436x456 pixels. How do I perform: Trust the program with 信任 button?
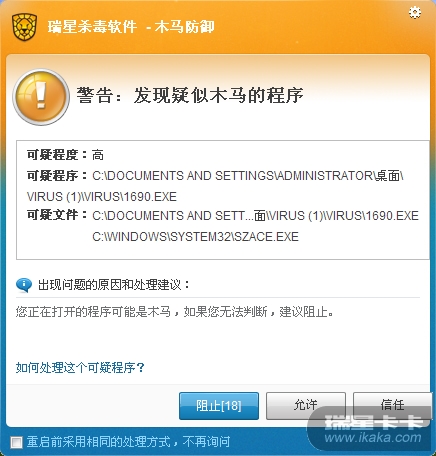point(392,406)
